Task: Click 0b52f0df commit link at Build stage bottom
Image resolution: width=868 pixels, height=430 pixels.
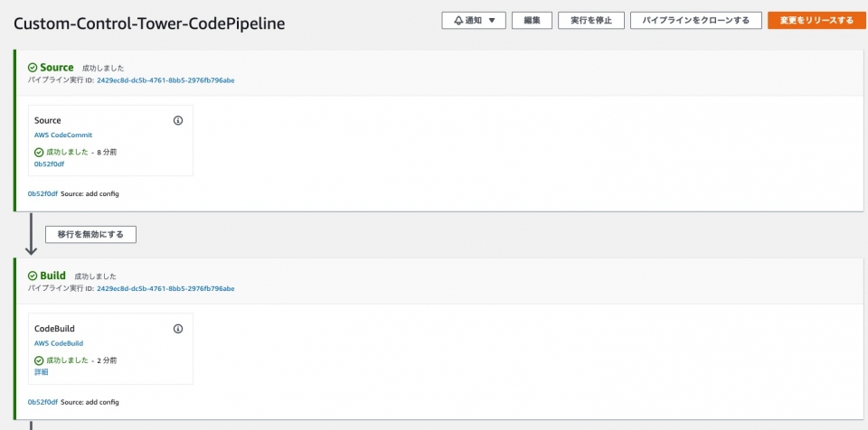Action: click(x=42, y=402)
